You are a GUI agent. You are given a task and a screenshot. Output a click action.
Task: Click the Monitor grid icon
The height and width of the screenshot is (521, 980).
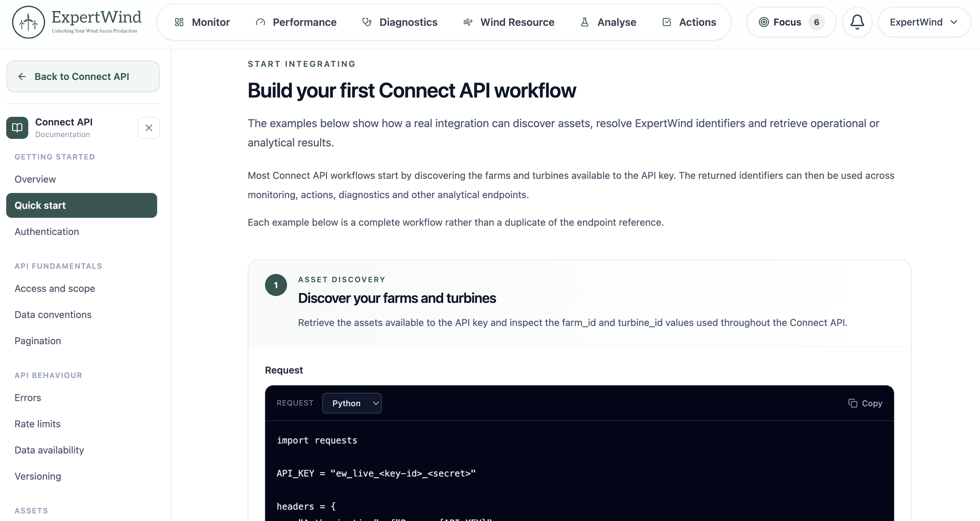[x=179, y=22]
